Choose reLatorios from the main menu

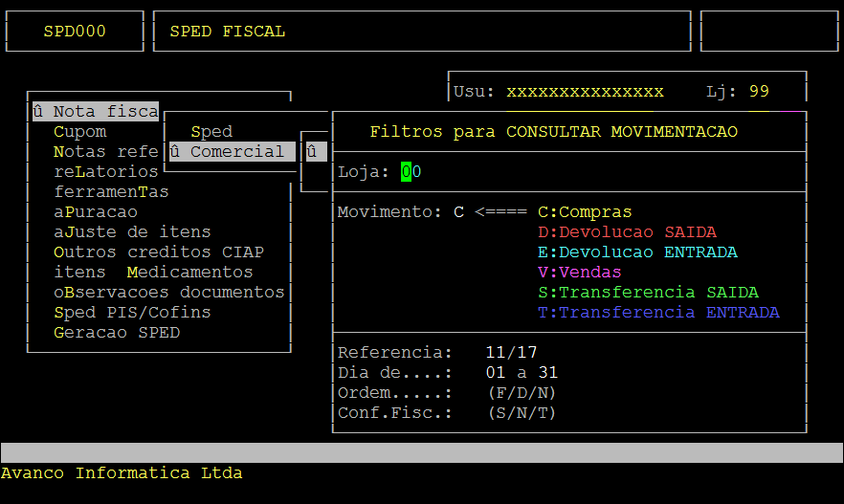(105, 172)
